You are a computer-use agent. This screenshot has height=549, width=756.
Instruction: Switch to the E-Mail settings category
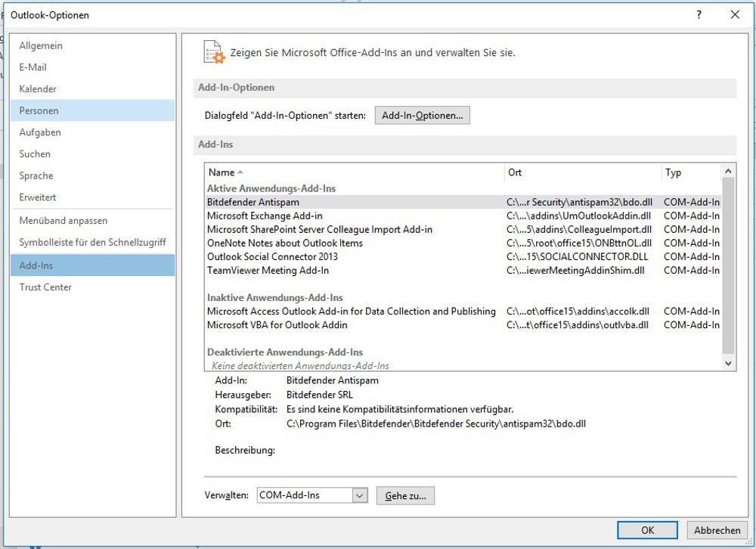[x=33, y=67]
